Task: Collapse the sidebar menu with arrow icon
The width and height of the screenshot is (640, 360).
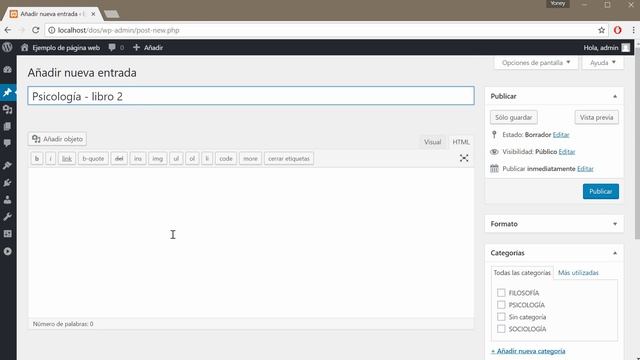Action: pos(7,251)
